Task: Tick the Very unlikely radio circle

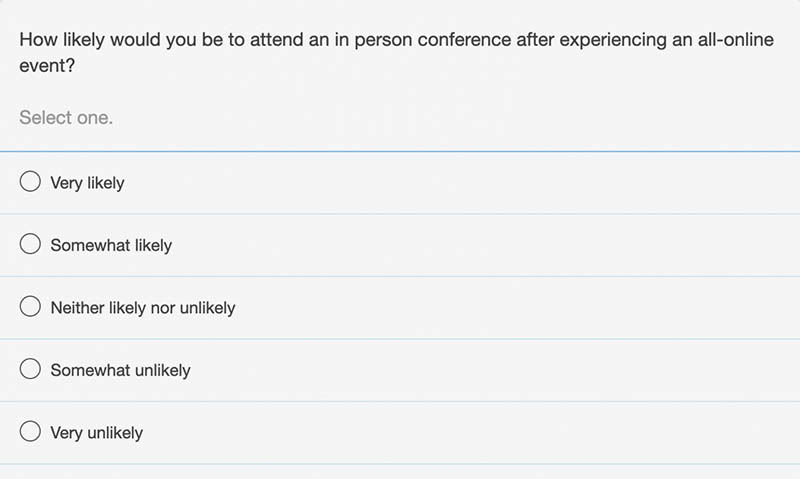Action: pos(30,431)
